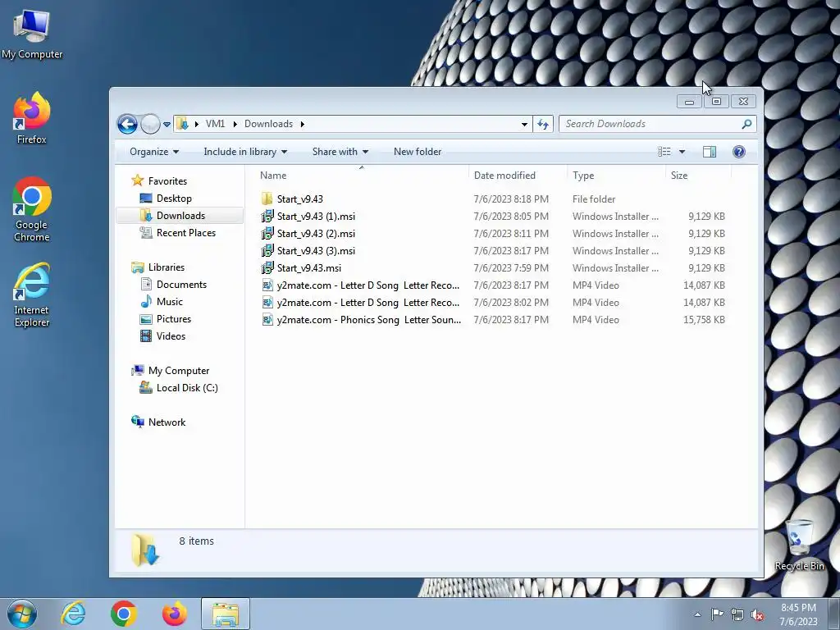This screenshot has height=630, width=840.
Task: Sort by the Date modified column header
Action: [x=518, y=176]
